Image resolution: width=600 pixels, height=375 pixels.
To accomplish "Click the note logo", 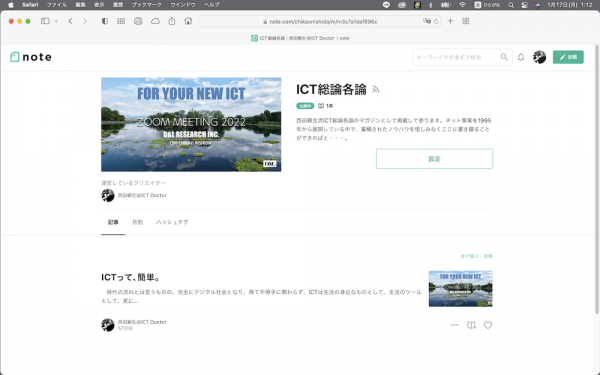I will point(31,57).
